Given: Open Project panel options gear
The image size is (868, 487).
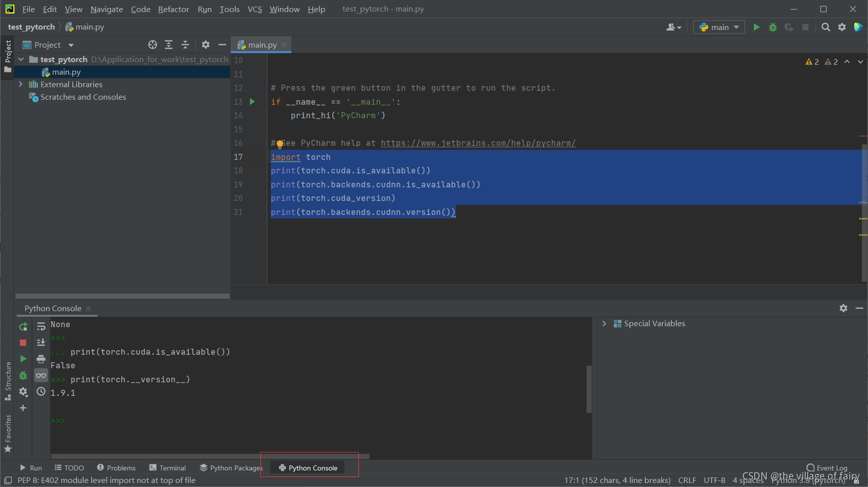Looking at the screenshot, I should [x=206, y=45].
